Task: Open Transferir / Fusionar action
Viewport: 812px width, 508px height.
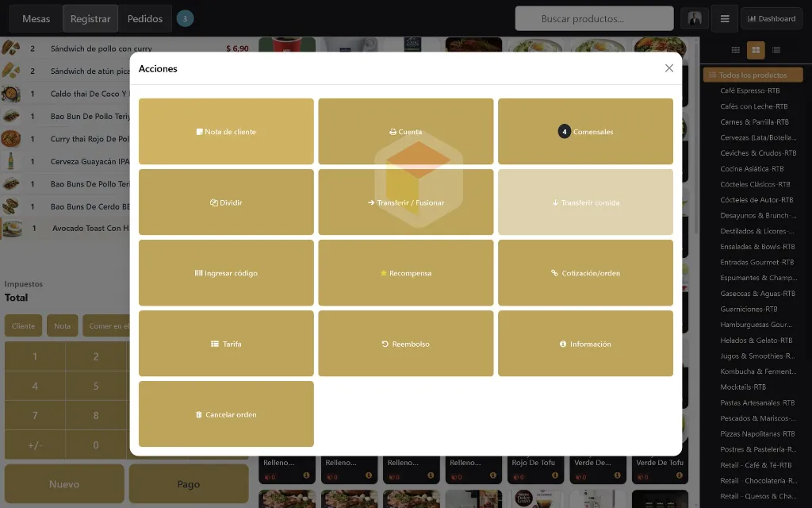Action: coord(406,202)
